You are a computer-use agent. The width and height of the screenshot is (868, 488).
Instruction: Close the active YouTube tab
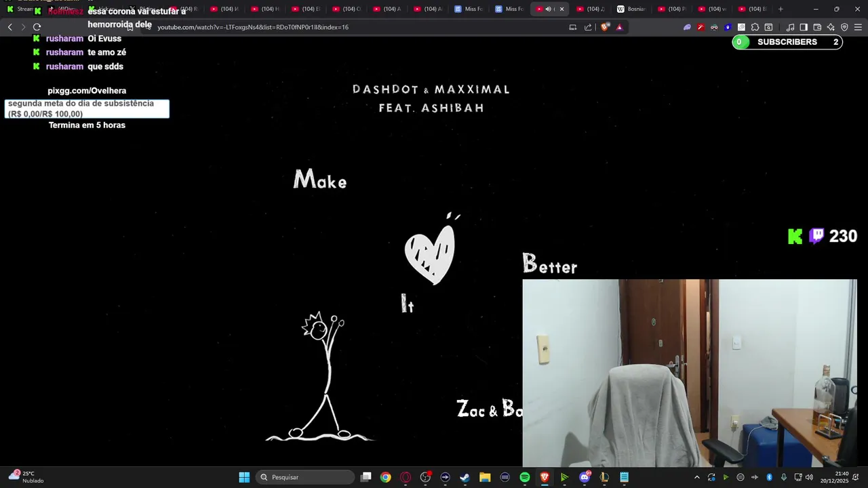point(561,9)
